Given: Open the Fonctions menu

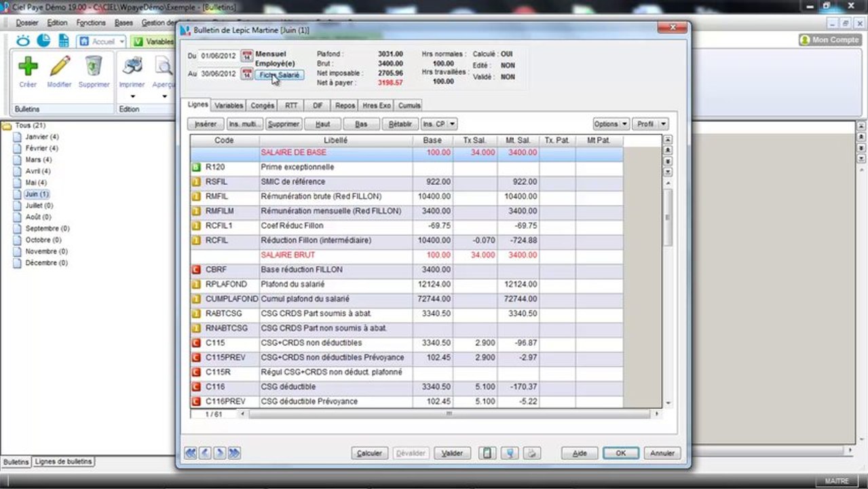Looking at the screenshot, I should coord(91,22).
